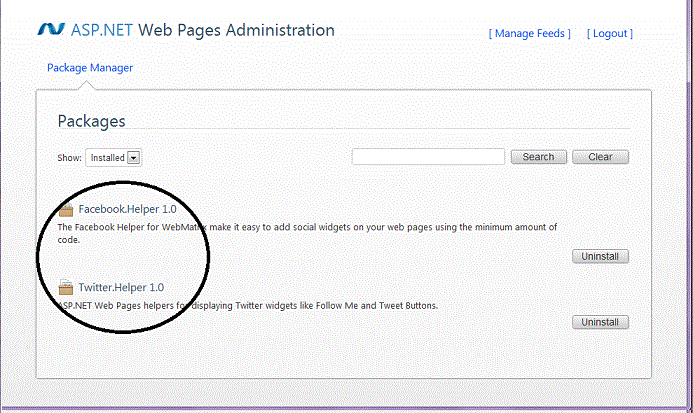The width and height of the screenshot is (693, 413).
Task: Select the Facebook.Helper 1.0 title
Action: (127, 209)
